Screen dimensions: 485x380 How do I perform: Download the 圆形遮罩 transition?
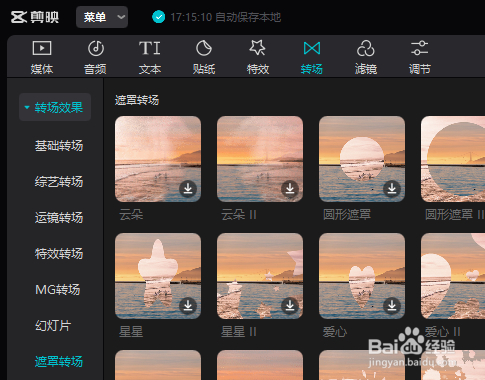(x=392, y=189)
